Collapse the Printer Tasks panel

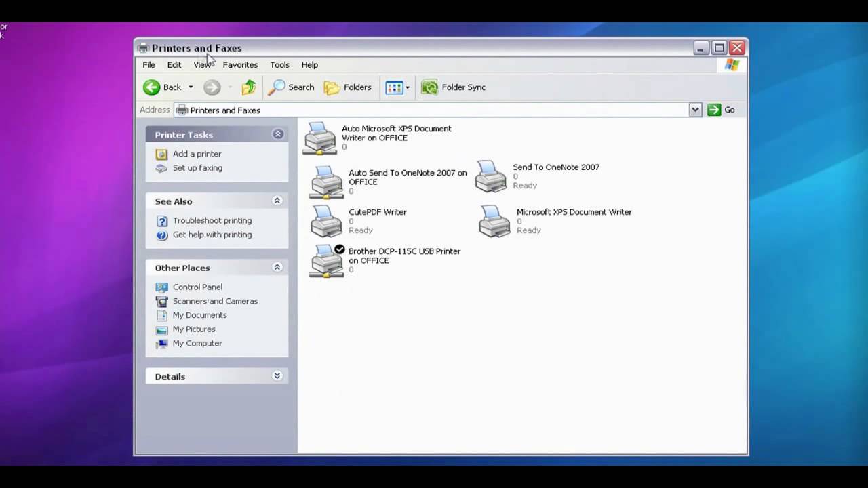pos(277,134)
